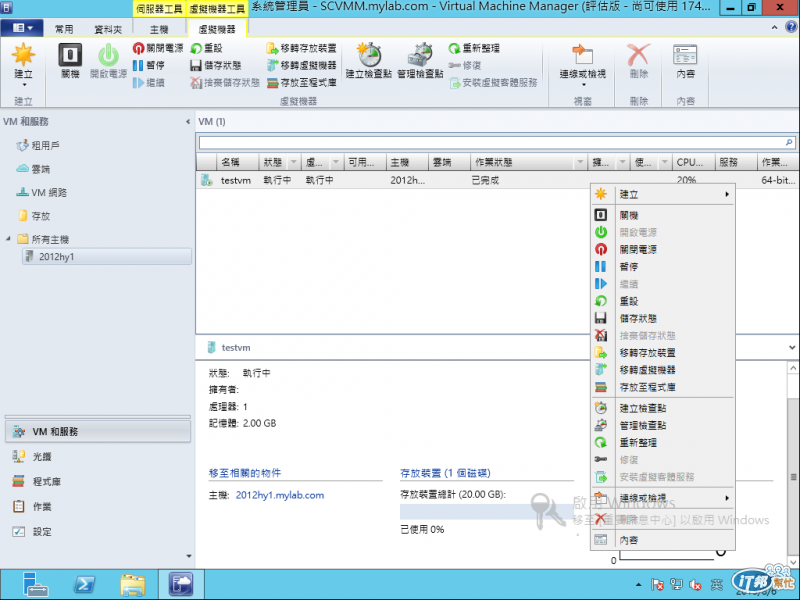Choose 存放至程式庫 in context menu
Screen dimensions: 800x600
(x=662, y=387)
